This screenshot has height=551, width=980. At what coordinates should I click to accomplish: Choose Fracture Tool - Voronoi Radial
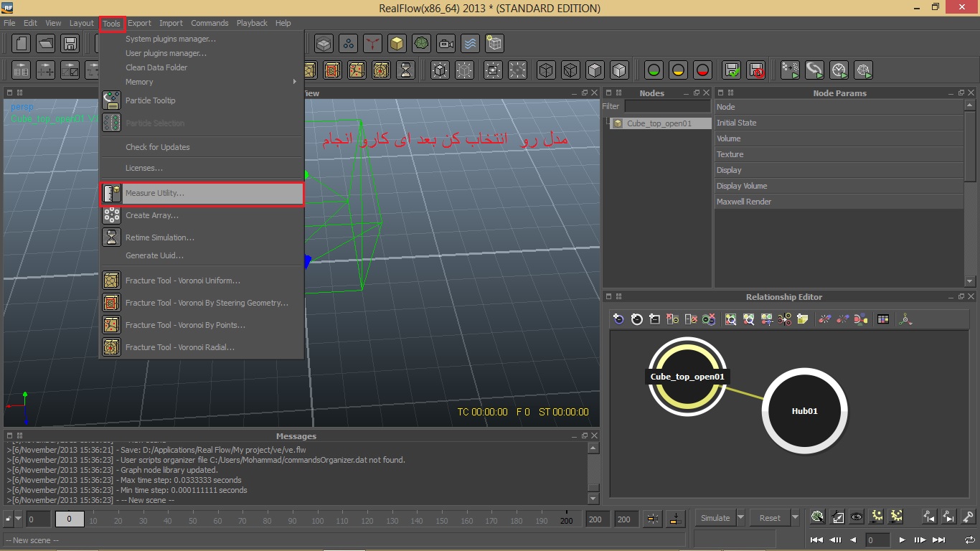(x=202, y=347)
